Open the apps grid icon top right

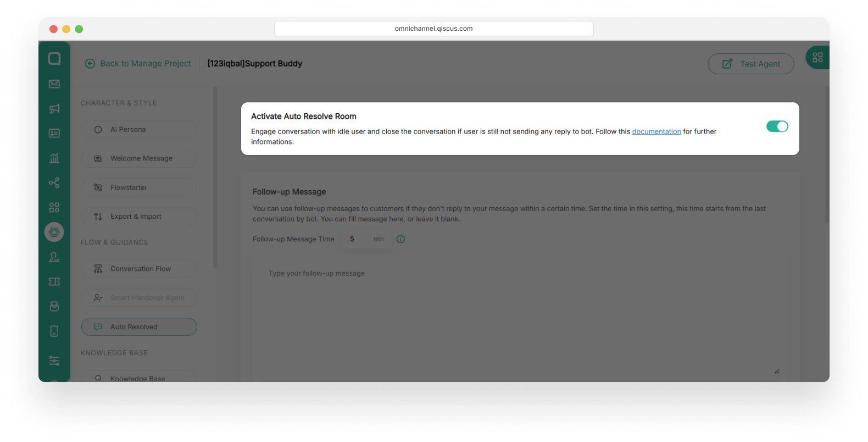(x=817, y=57)
